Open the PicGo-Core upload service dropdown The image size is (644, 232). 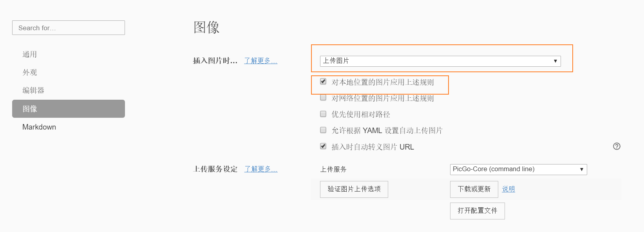518,169
